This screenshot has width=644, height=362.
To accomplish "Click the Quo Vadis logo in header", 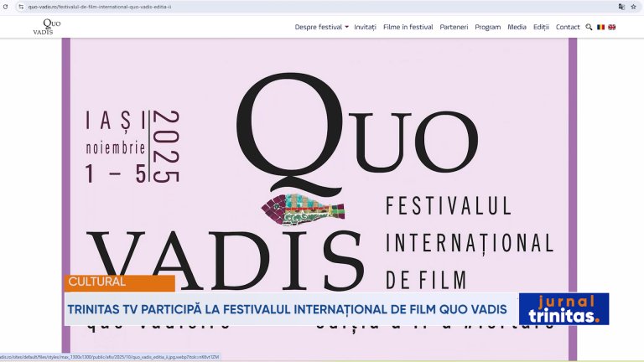I will (47, 27).
